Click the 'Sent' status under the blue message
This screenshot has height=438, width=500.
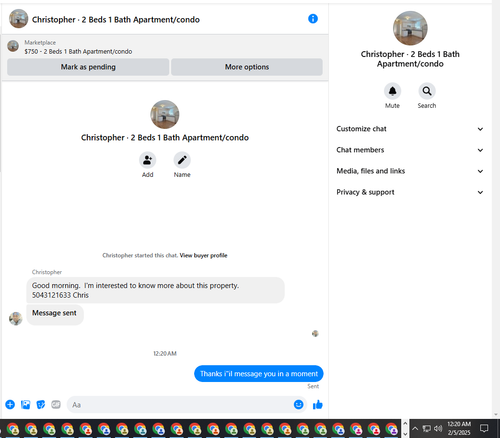pos(313,386)
